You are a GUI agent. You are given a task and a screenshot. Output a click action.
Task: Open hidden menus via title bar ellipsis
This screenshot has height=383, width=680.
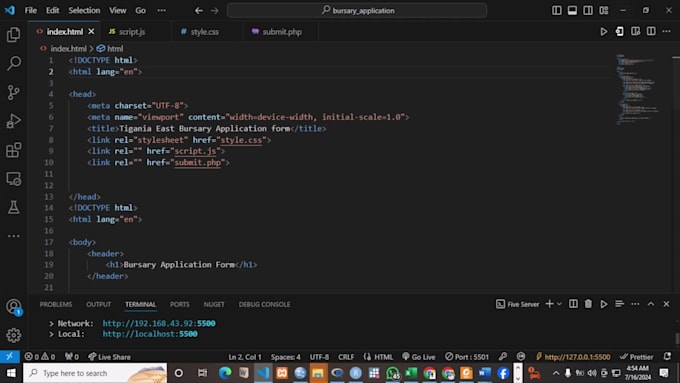[161, 10]
